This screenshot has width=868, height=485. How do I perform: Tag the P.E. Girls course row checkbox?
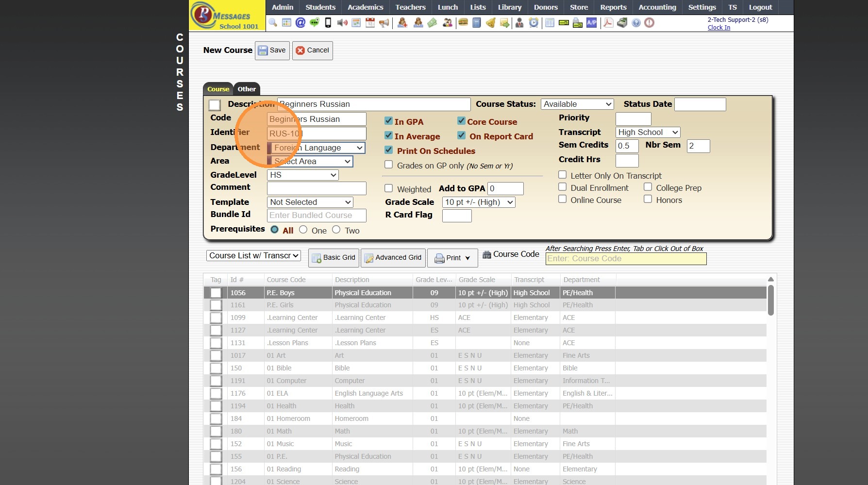pyautogui.click(x=216, y=305)
